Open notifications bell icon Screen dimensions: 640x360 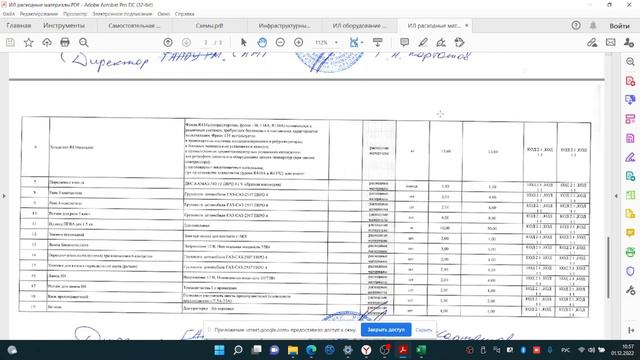(x=593, y=25)
